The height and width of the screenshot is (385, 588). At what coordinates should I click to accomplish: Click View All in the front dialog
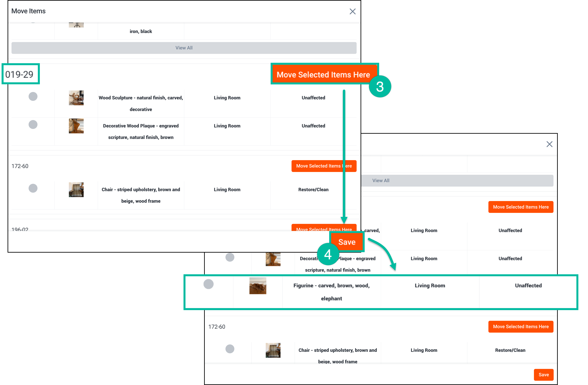pyautogui.click(x=184, y=48)
